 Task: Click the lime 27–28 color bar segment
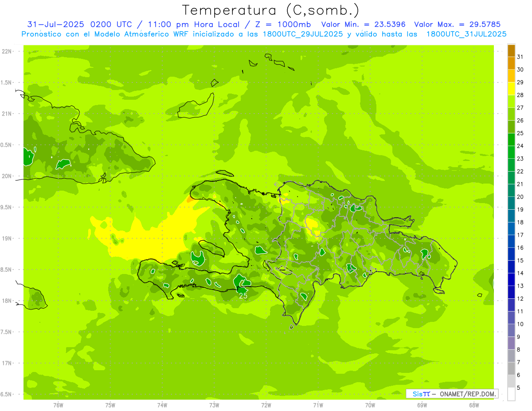click(511, 101)
